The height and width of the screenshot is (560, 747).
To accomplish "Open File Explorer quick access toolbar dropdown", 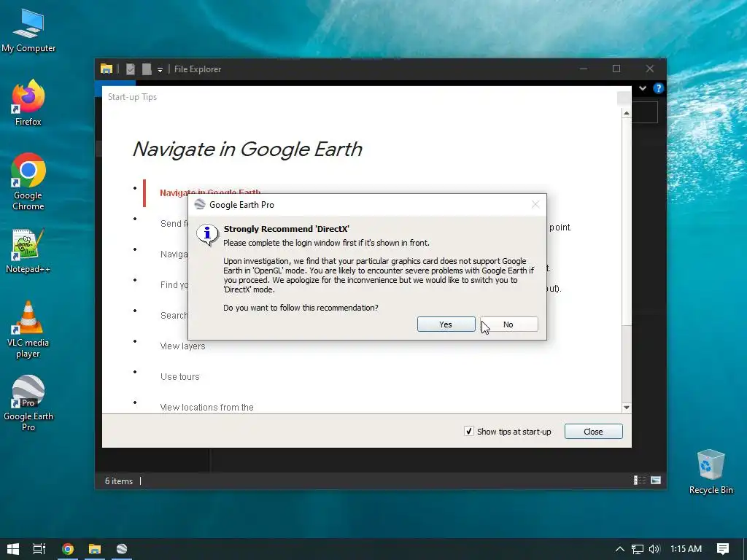I will pos(160,69).
